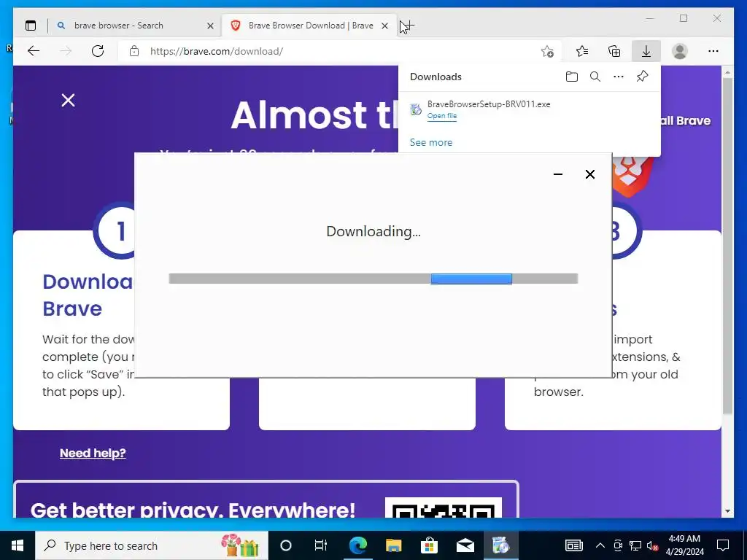Open File Explorer from the taskbar

393,545
